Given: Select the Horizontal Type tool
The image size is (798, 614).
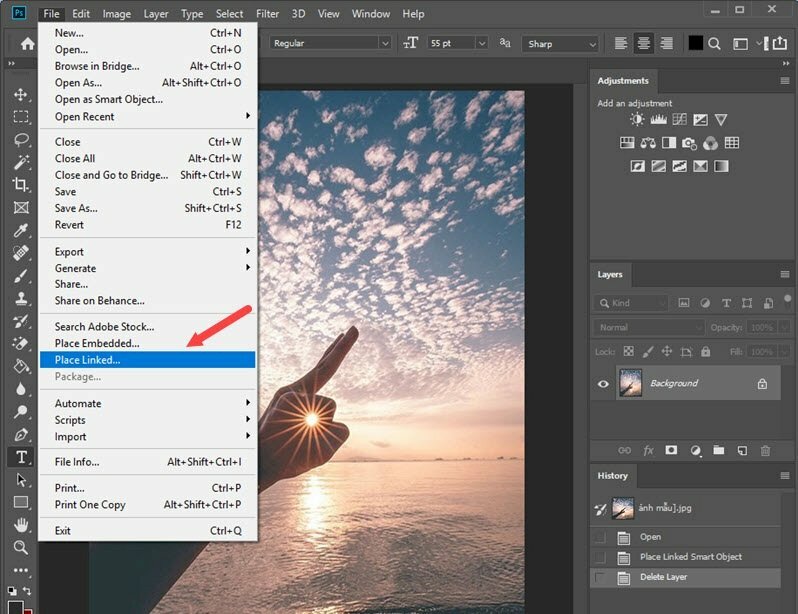Looking at the screenshot, I should point(21,457).
